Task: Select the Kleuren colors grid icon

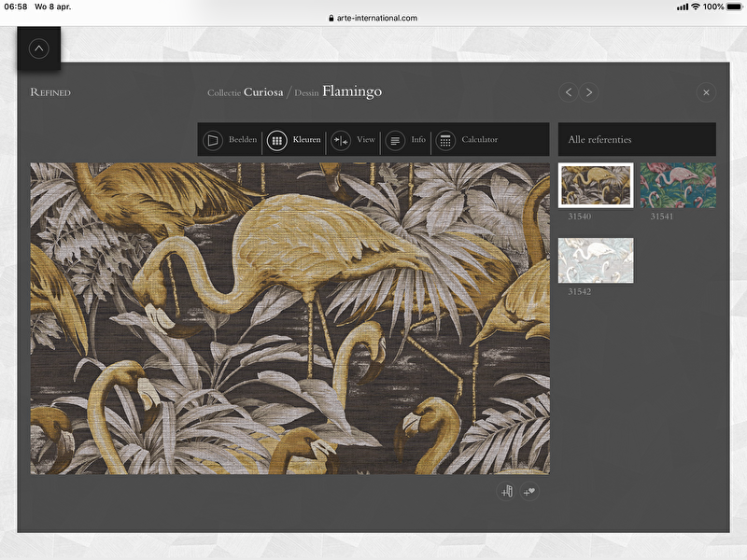Action: [x=276, y=140]
